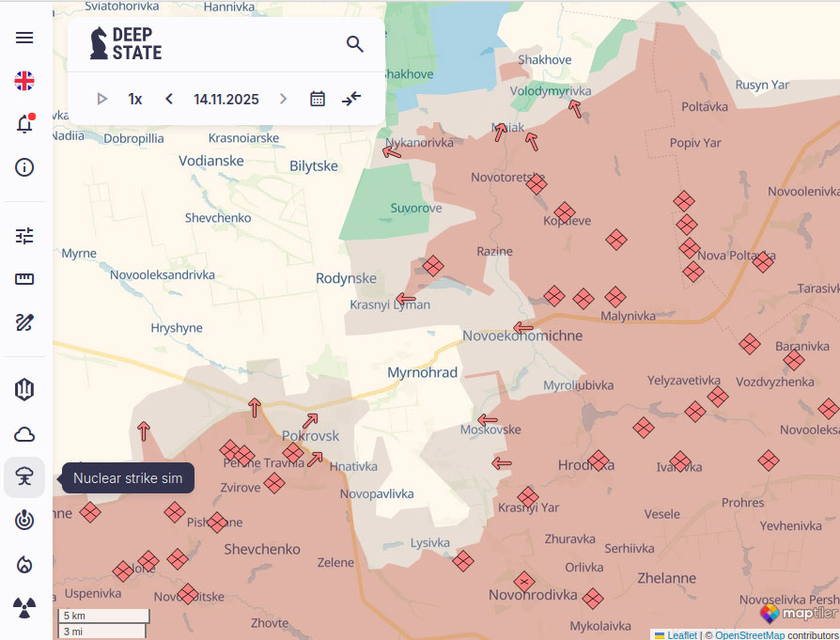Image resolution: width=840 pixels, height=640 pixels.
Task: Open the info circle icon
Action: pyautogui.click(x=24, y=167)
